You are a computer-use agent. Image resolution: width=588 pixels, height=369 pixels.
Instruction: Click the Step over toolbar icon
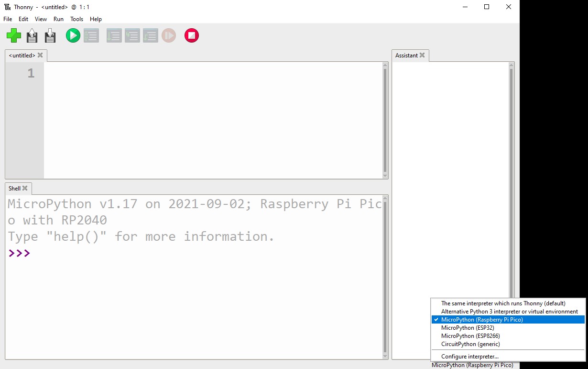point(114,35)
